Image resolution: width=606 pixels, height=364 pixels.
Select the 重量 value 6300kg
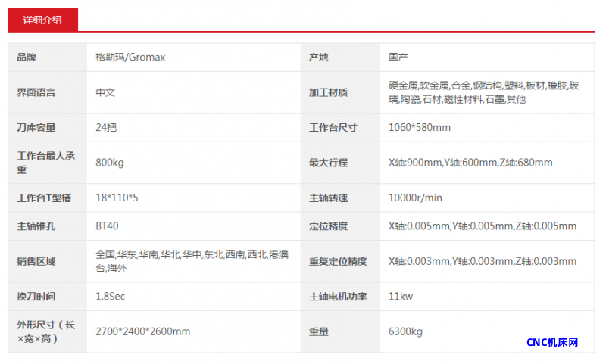tap(405, 331)
